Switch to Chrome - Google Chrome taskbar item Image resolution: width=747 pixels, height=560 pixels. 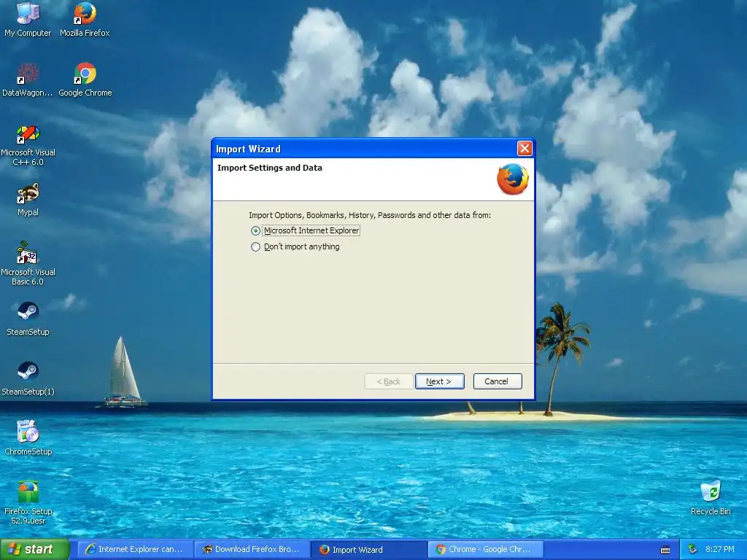coord(486,550)
